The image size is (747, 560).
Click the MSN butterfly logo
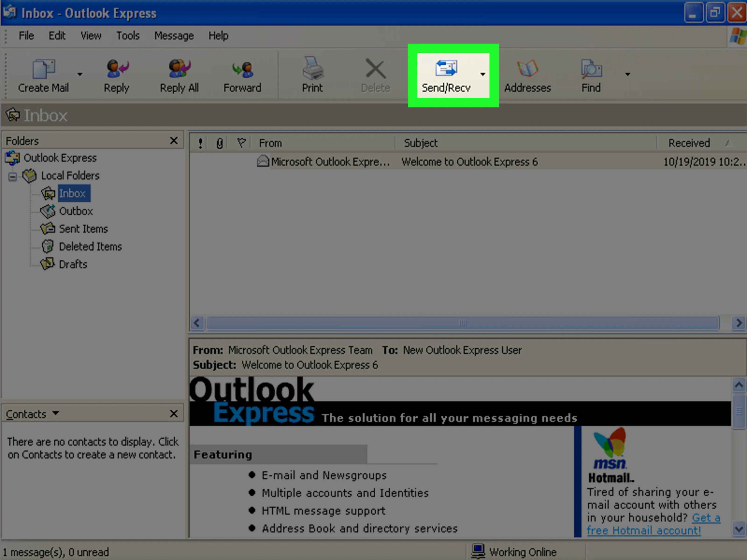pyautogui.click(x=610, y=443)
